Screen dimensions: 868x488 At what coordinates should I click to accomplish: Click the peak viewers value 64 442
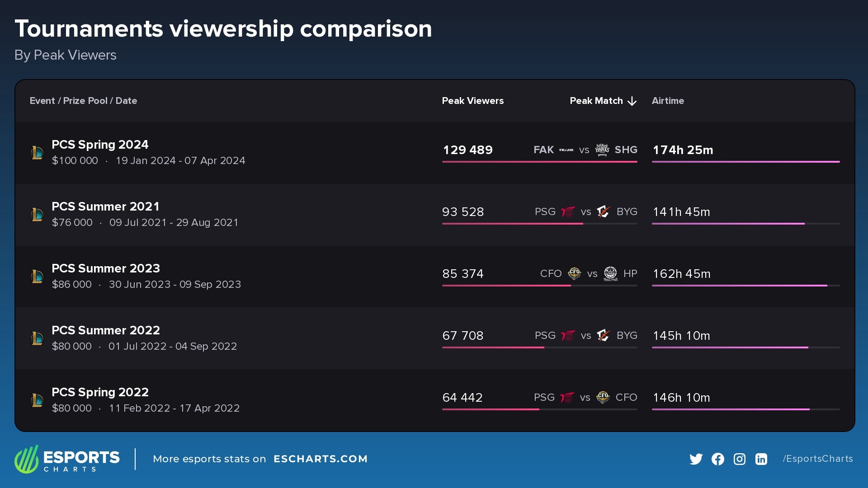[x=462, y=398]
